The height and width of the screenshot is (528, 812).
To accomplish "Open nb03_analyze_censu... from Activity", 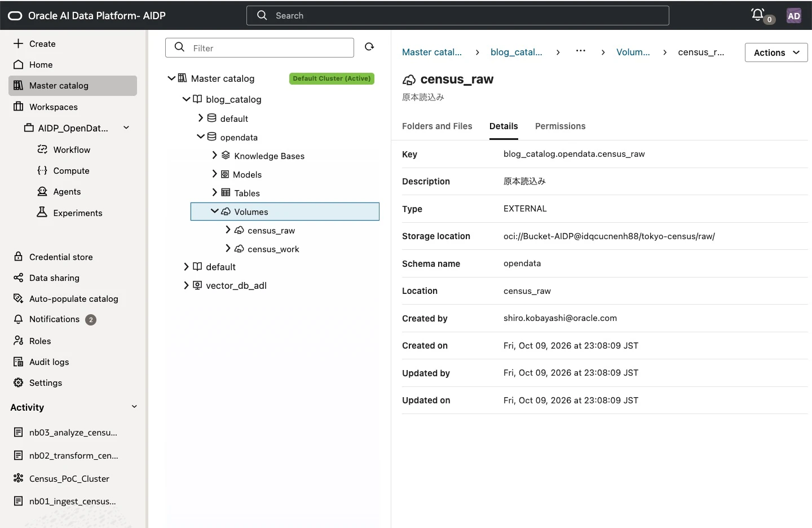I will click(73, 433).
